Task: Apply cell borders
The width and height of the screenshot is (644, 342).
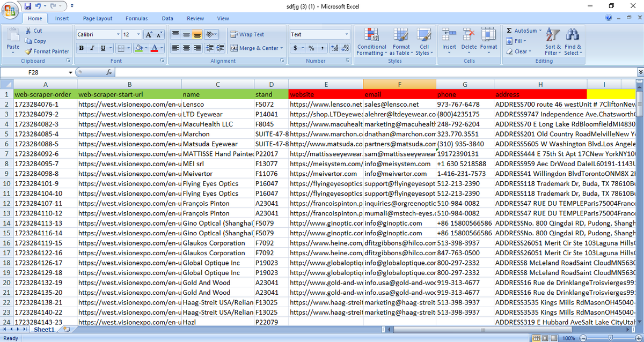Action: coord(121,48)
